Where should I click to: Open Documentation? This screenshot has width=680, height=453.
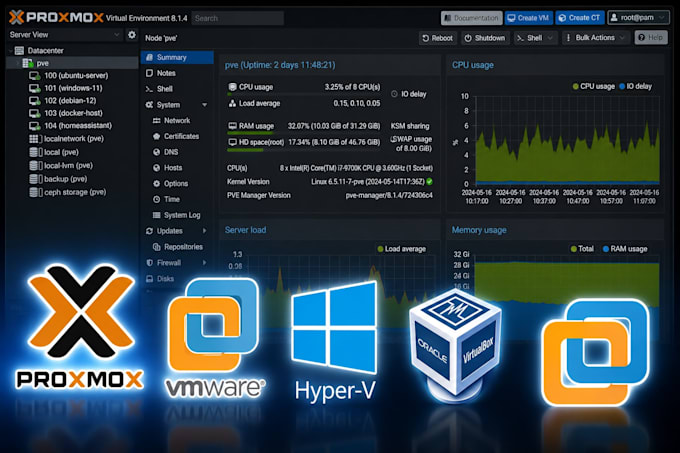pyautogui.click(x=472, y=18)
